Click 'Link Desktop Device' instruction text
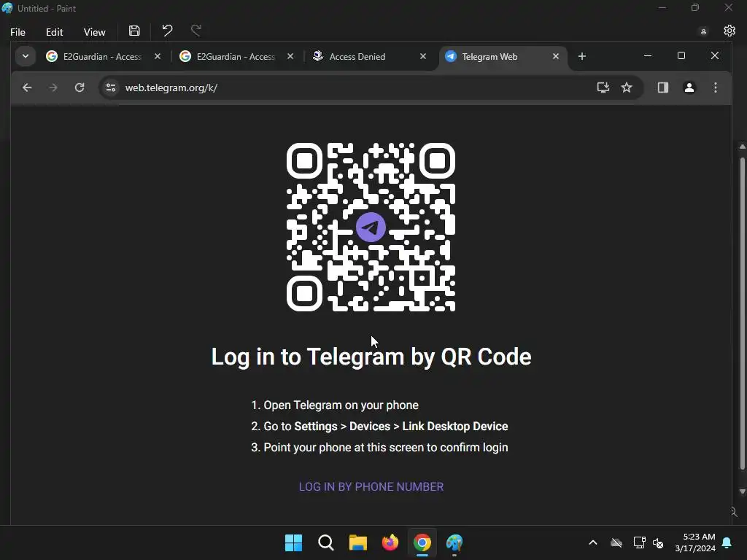The image size is (747, 560). click(455, 426)
